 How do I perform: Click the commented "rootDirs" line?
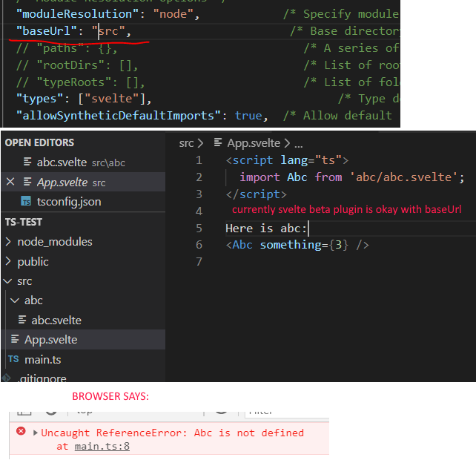77,65
